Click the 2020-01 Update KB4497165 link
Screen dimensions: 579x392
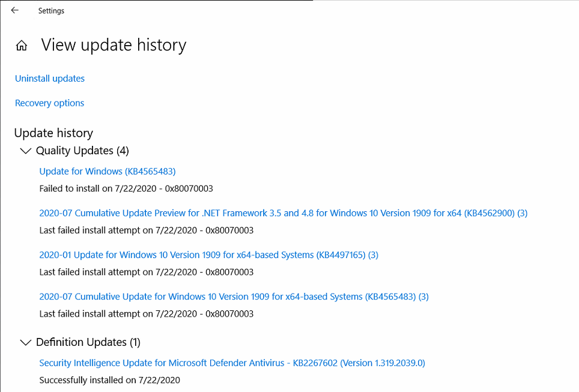tap(208, 255)
